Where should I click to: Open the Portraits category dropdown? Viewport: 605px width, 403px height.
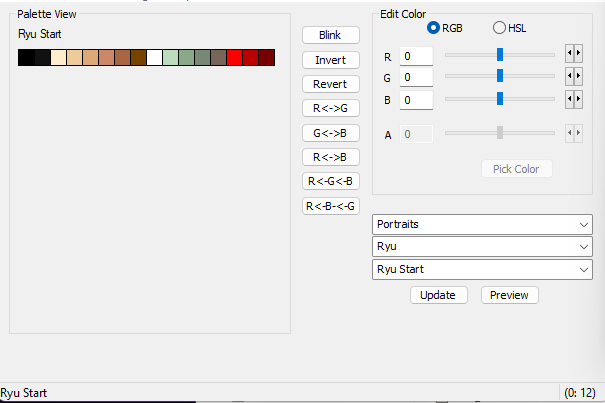(x=482, y=225)
